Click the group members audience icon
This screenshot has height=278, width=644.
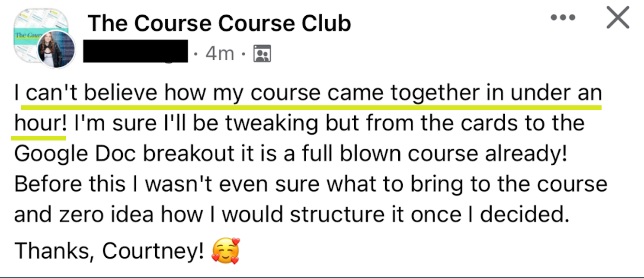pyautogui.click(x=262, y=53)
